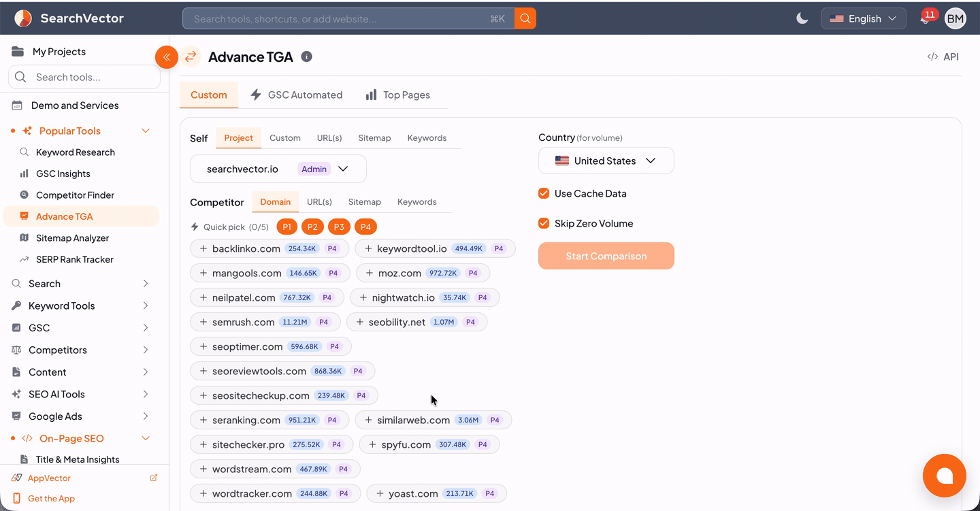Screen dimensions: 980x511
Task: Expand the Content sidebar section
Action: 145,372
